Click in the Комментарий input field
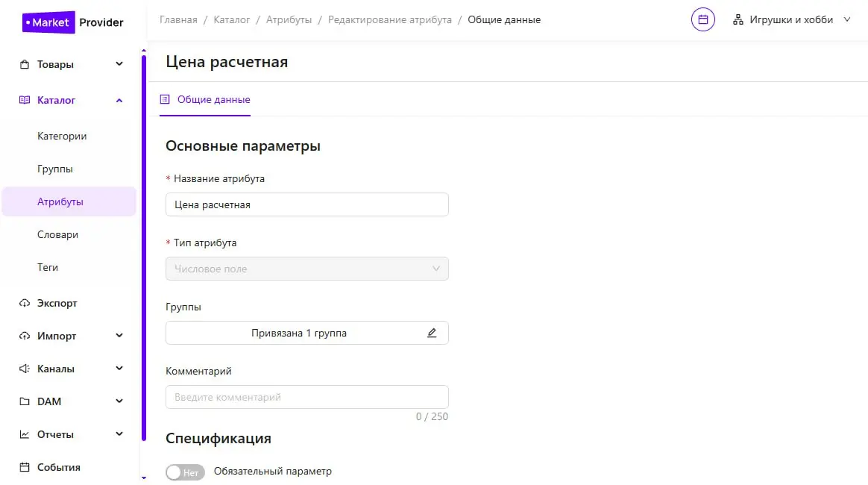The height and width of the screenshot is (485, 868). coord(306,397)
